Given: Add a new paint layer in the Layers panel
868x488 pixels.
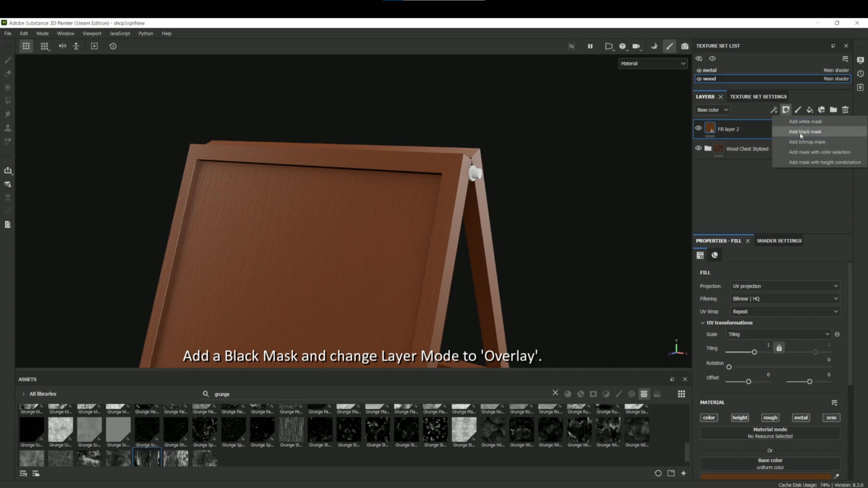Looking at the screenshot, I should point(798,110).
